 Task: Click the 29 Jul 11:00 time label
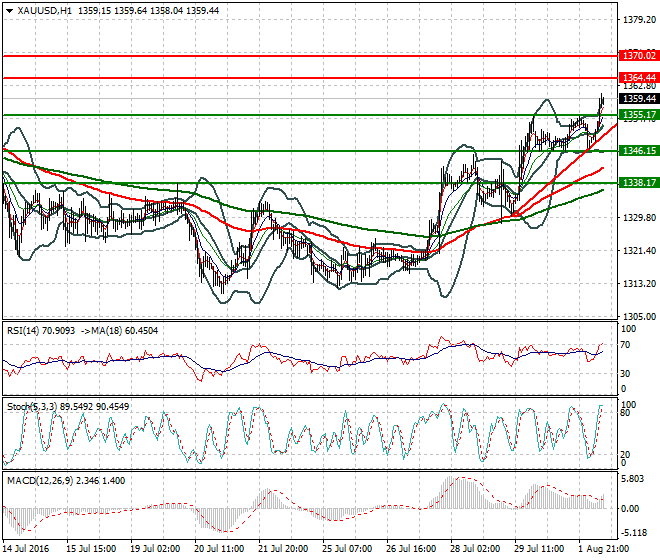[539, 549]
